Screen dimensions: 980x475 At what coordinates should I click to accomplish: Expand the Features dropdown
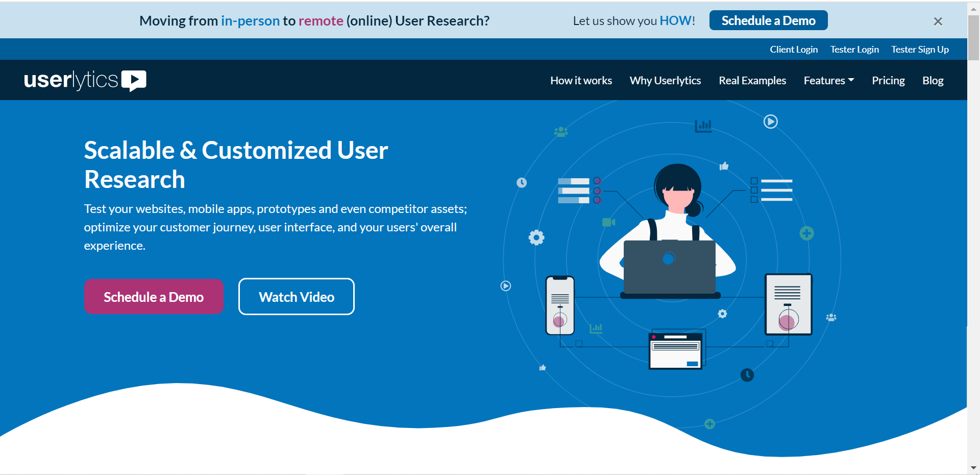(x=828, y=81)
